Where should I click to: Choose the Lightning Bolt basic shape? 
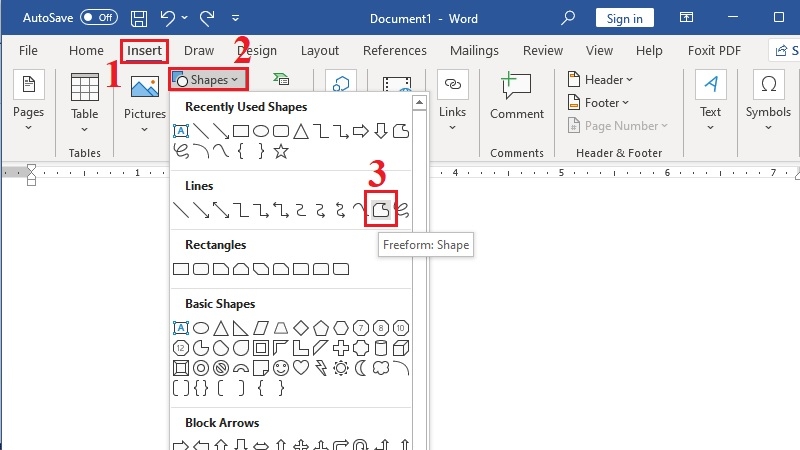[x=321, y=368]
